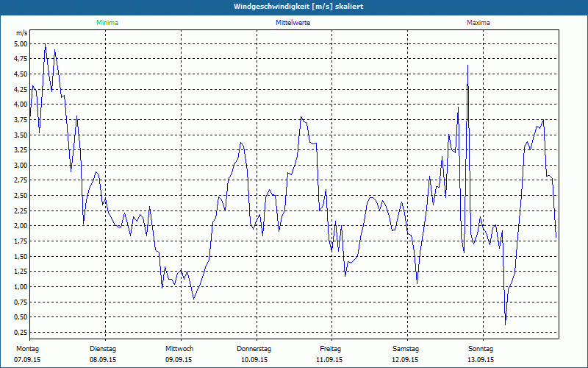
Task: Click the 4,00 y-axis value
Action: point(21,105)
